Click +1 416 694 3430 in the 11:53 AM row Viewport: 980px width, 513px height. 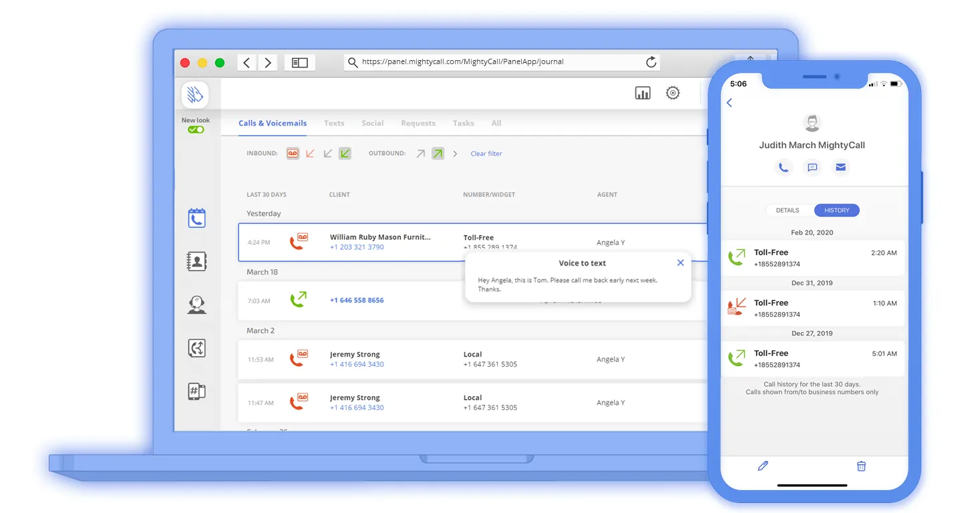point(357,364)
